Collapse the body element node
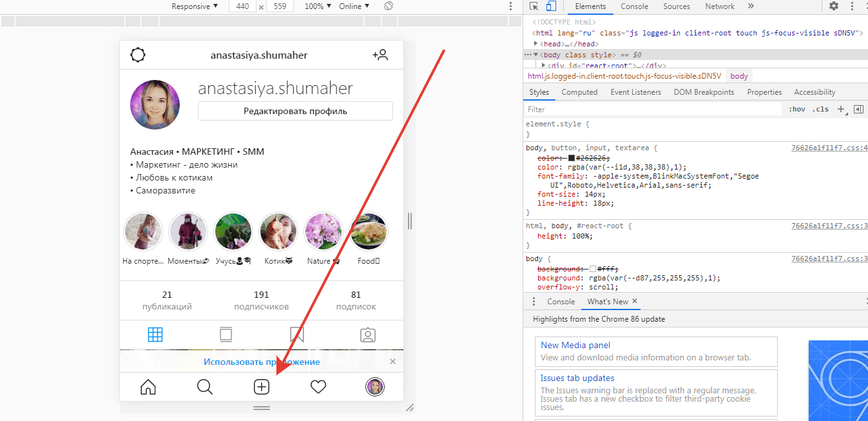Image resolution: width=868 pixels, height=421 pixels. click(536, 55)
